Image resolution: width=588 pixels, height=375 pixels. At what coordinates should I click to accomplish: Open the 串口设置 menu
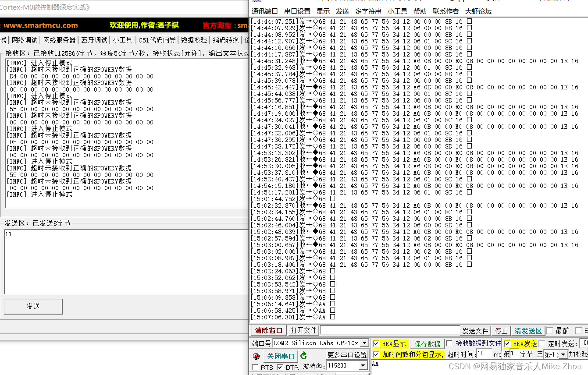pyautogui.click(x=297, y=11)
